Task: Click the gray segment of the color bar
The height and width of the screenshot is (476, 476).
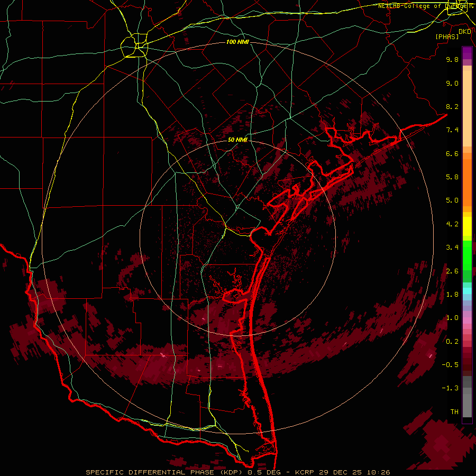Action: 467,397
